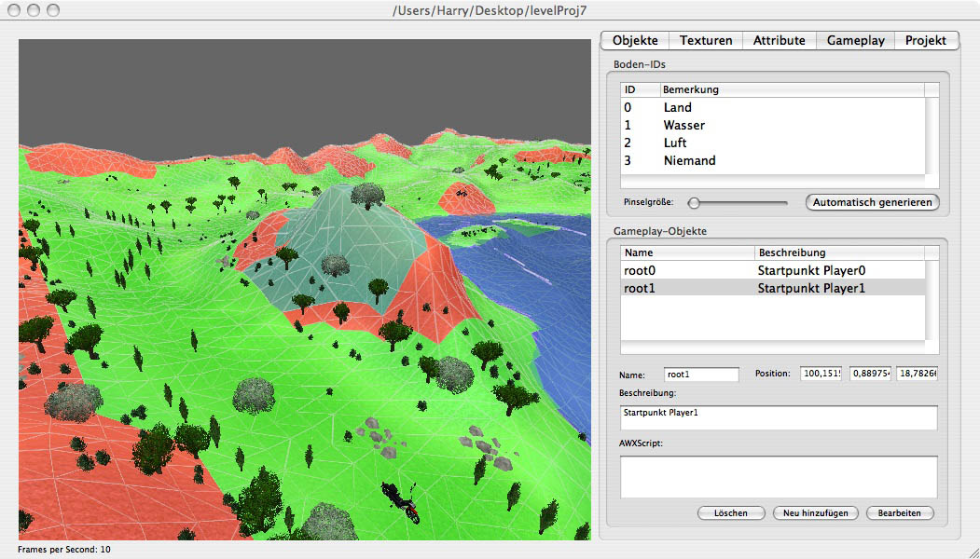The height and width of the screenshot is (559, 980).
Task: Click the Pinselgröße slider handle
Action: tap(694, 202)
